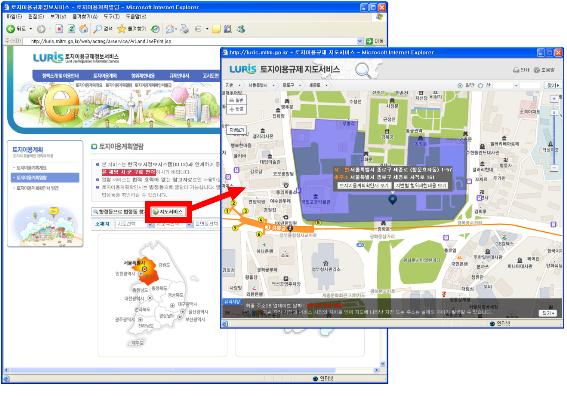Click the blue location pin on the map
567x398 pixels.
coord(392,199)
